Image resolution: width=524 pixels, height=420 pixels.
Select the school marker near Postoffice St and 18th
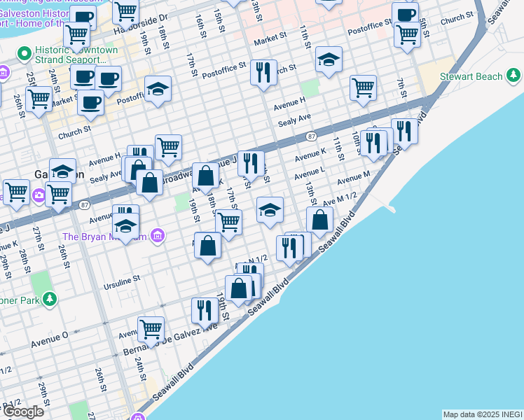point(158,89)
